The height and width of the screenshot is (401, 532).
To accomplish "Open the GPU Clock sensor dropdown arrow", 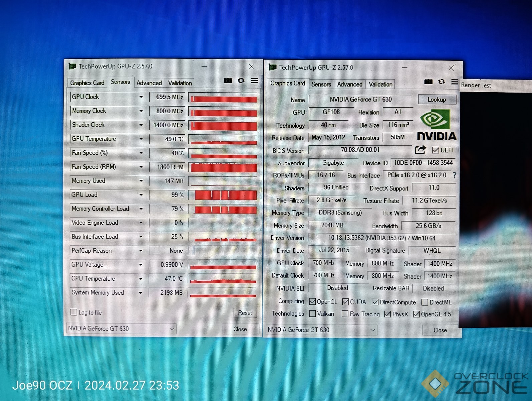I will (141, 97).
